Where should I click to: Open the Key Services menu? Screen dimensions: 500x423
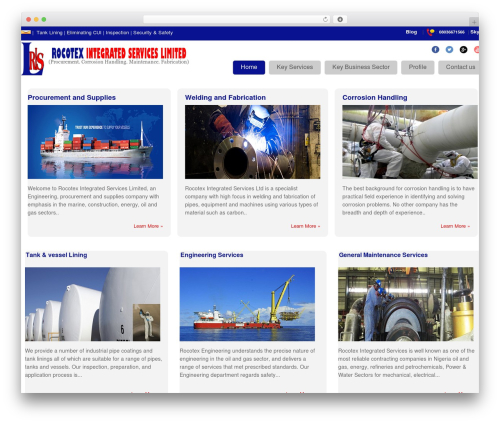(295, 67)
